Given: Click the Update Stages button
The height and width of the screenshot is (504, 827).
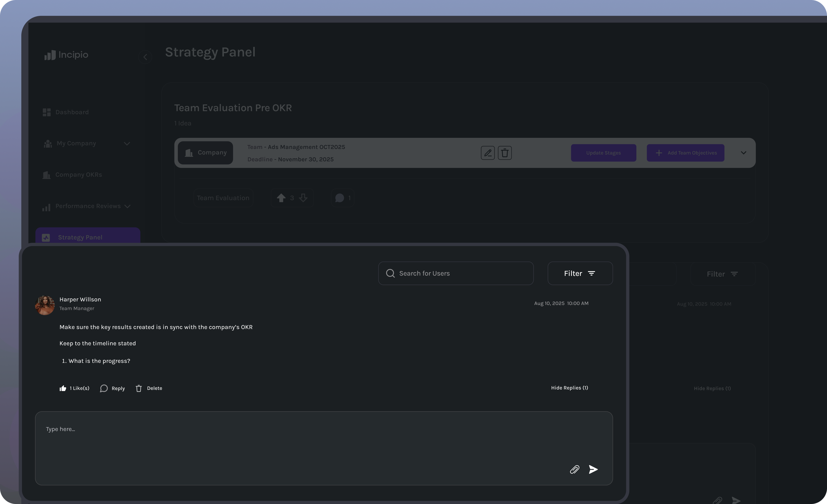Looking at the screenshot, I should tap(603, 153).
